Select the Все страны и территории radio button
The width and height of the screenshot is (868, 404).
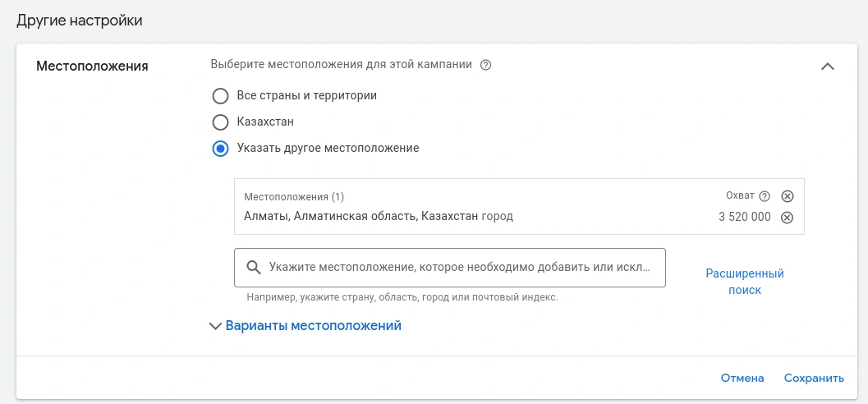[x=220, y=96]
